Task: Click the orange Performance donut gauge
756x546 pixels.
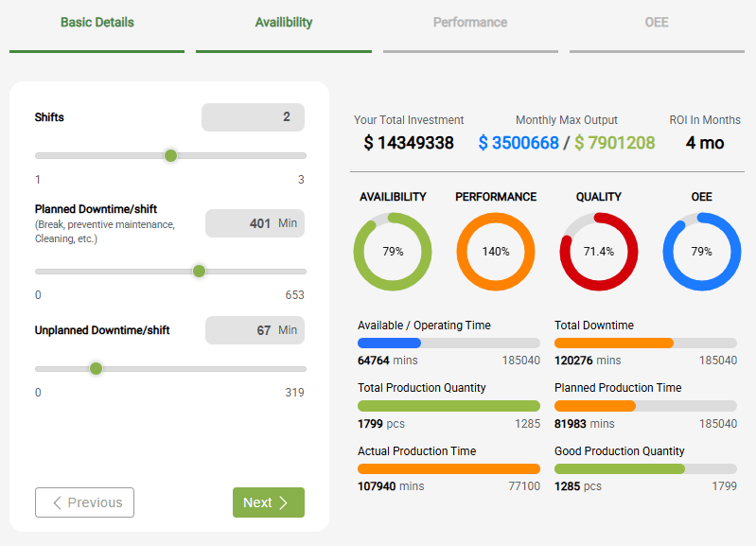Action: [x=496, y=252]
